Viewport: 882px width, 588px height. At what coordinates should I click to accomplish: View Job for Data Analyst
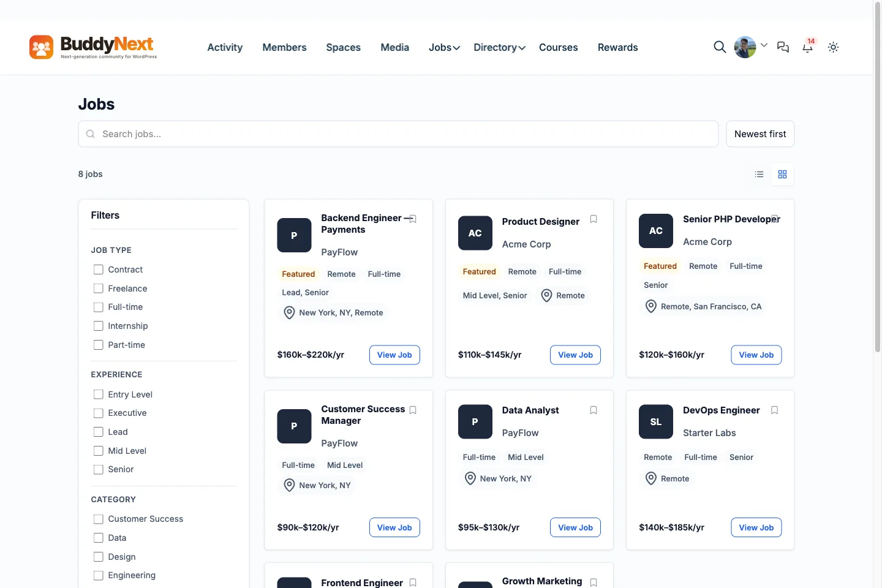575,527
